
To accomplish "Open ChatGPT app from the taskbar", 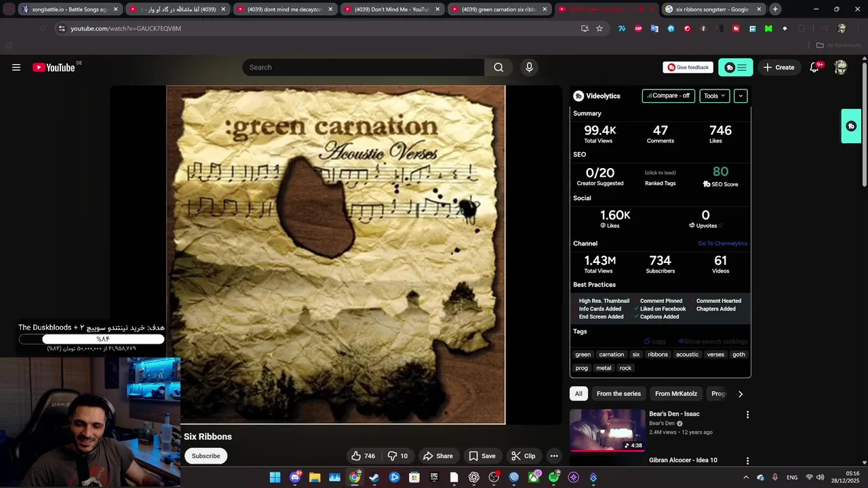I will point(474,477).
